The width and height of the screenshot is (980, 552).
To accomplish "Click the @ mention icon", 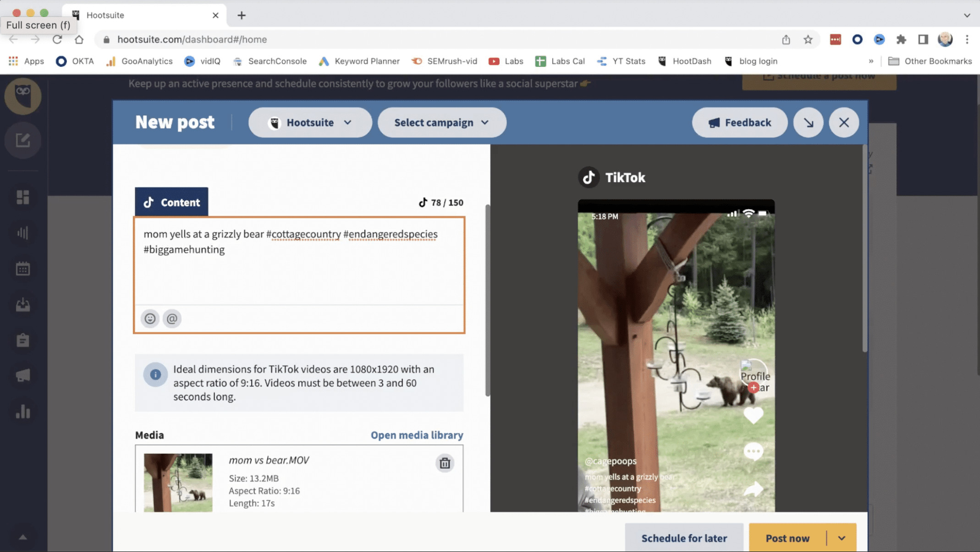I will pos(172,319).
